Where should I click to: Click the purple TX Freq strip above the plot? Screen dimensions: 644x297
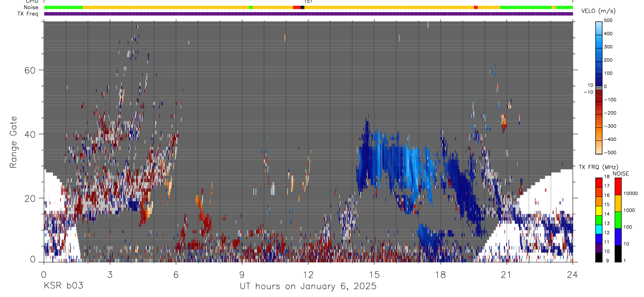pos(308,14)
